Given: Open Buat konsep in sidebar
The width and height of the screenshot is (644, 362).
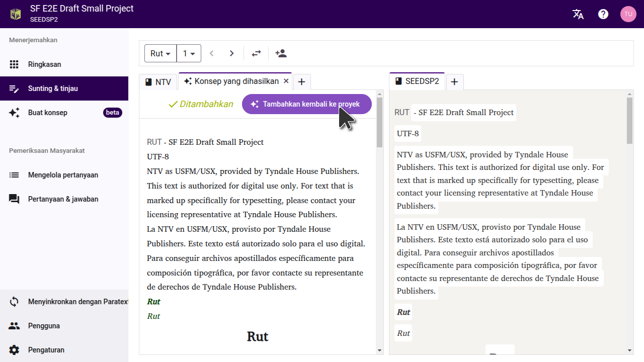Looking at the screenshot, I should (48, 113).
